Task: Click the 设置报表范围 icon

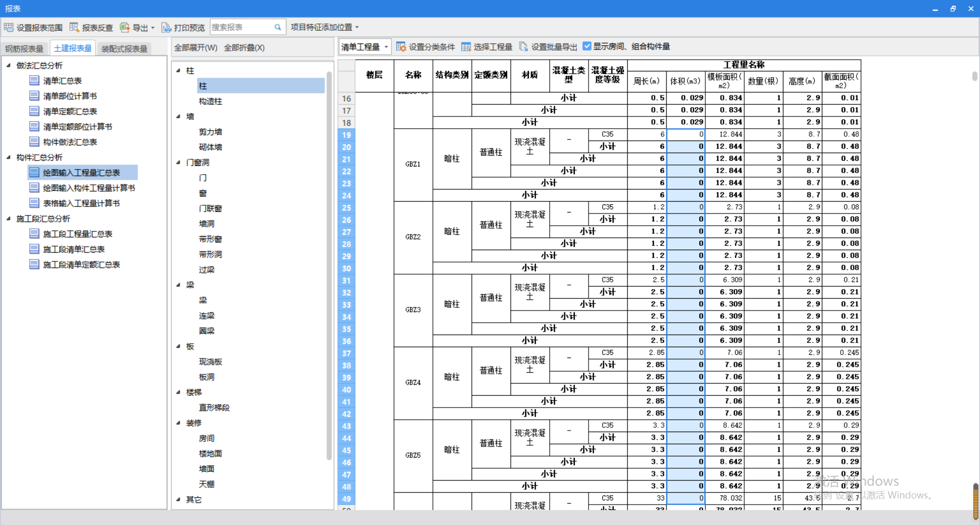Action: coord(9,28)
